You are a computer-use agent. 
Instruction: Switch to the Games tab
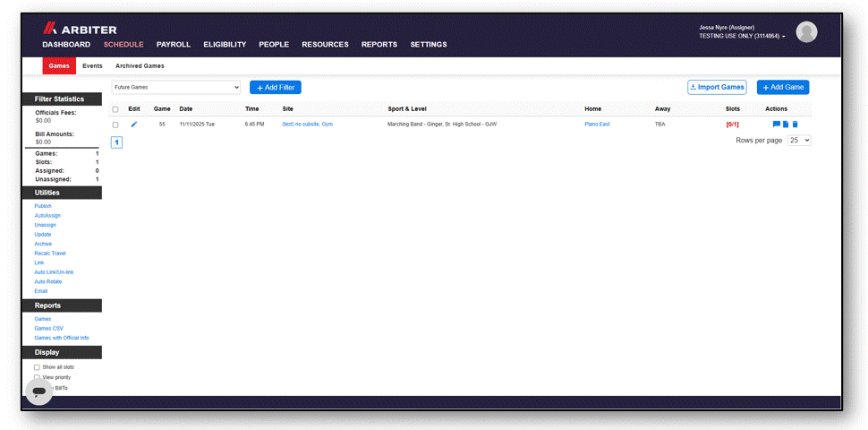pyautogui.click(x=59, y=66)
